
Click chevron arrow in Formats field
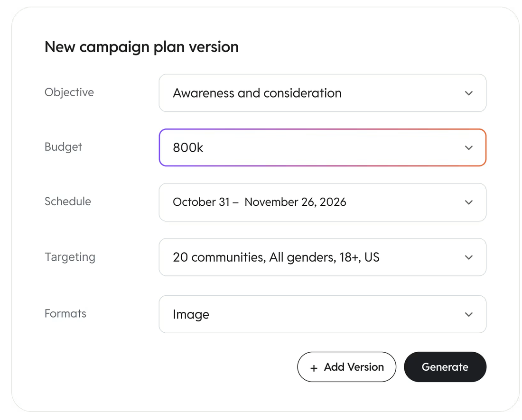click(469, 315)
